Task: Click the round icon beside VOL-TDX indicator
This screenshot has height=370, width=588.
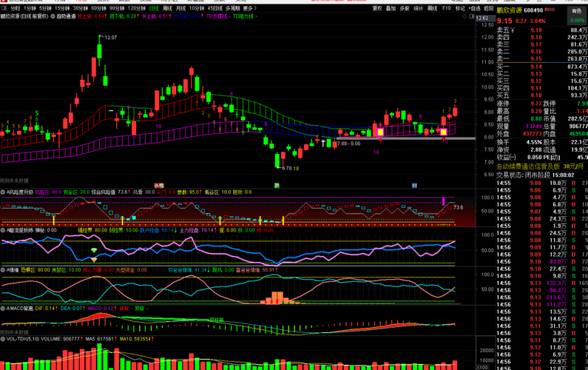Action: click(x=3, y=339)
